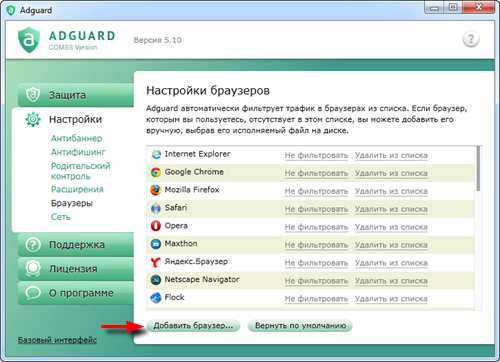Viewport: 500px width, 362px height.
Task: Click the Internet Explorer browser icon
Action: click(x=156, y=155)
